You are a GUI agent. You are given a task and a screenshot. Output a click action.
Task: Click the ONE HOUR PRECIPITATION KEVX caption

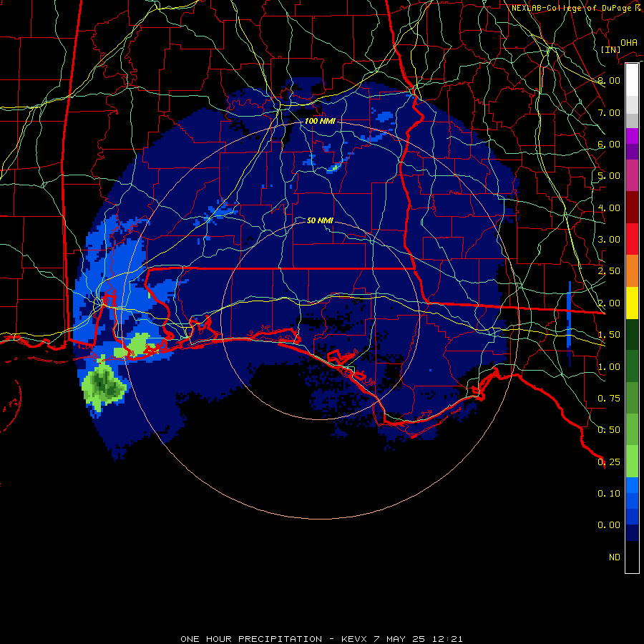click(321, 639)
